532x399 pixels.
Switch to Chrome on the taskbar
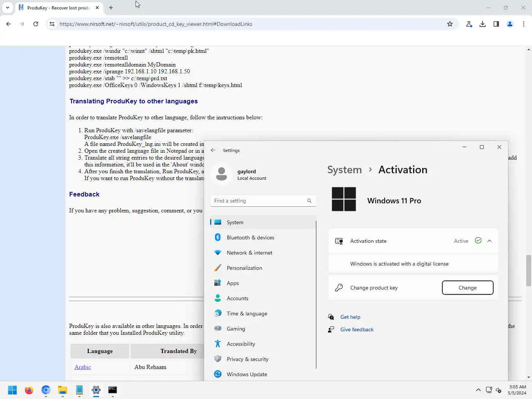click(x=46, y=390)
